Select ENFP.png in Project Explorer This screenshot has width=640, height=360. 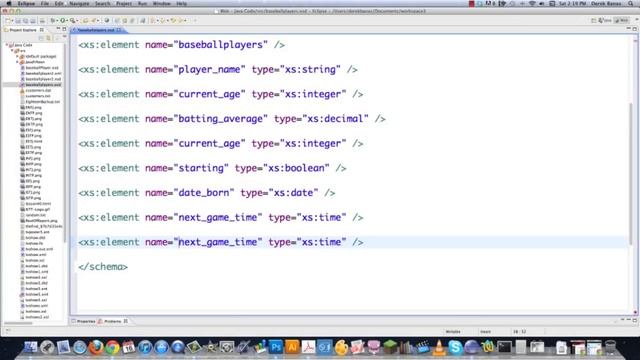pos(33,113)
